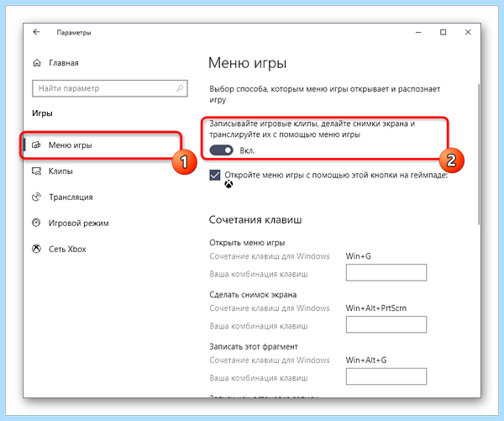Click the back arrow in Параметры window

click(36, 32)
